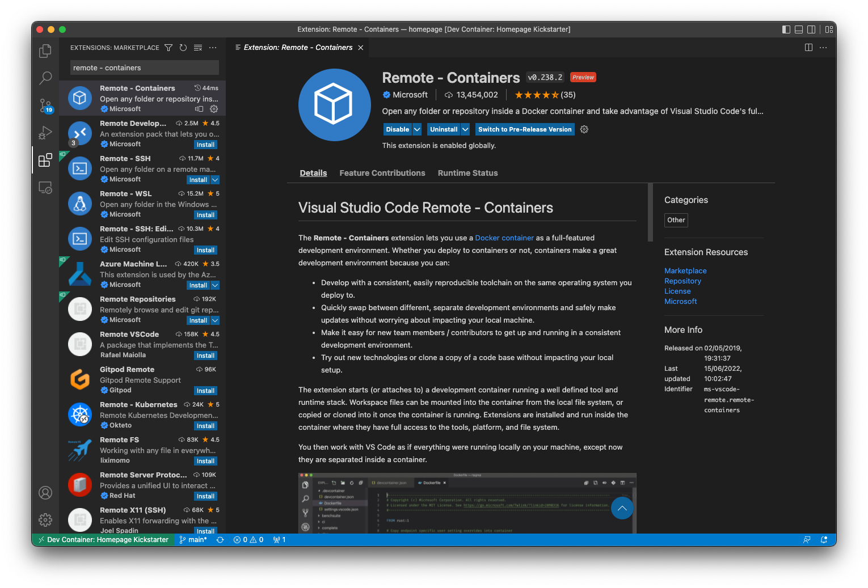Select the Extensions view icon
This screenshot has height=588, width=868.
(45, 160)
